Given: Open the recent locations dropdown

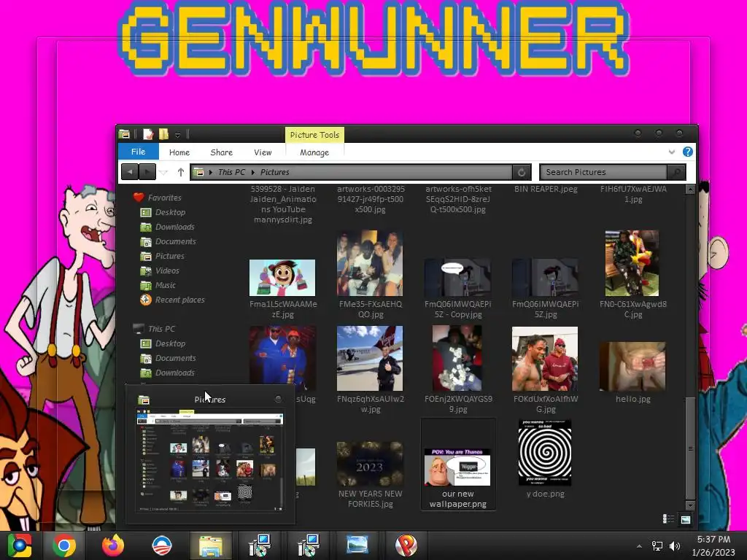Looking at the screenshot, I should click(164, 172).
